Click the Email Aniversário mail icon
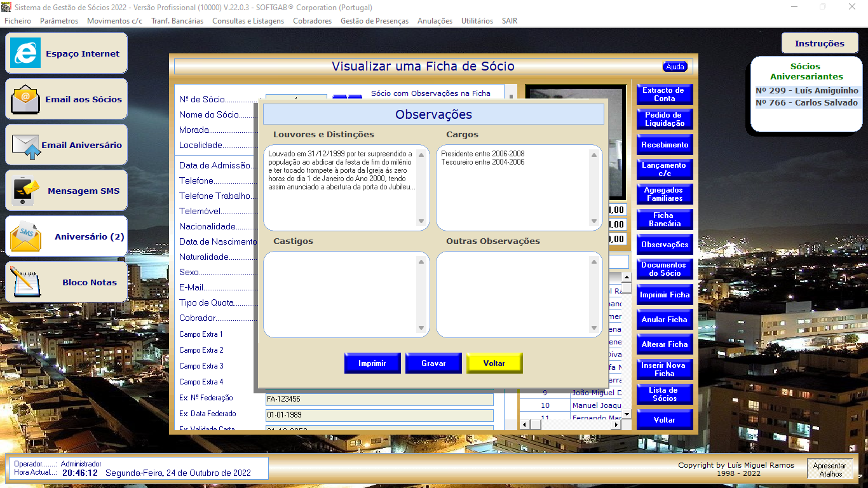The height and width of the screenshot is (488, 868). pyautogui.click(x=25, y=146)
